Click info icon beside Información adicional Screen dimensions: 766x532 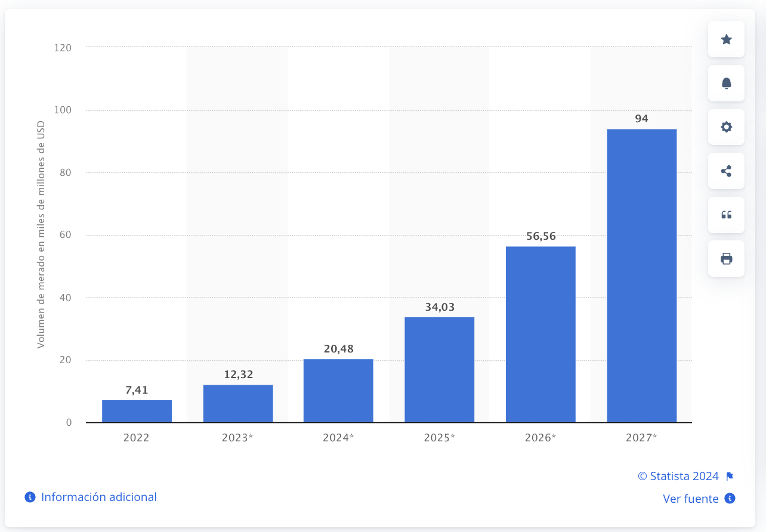tap(30, 497)
